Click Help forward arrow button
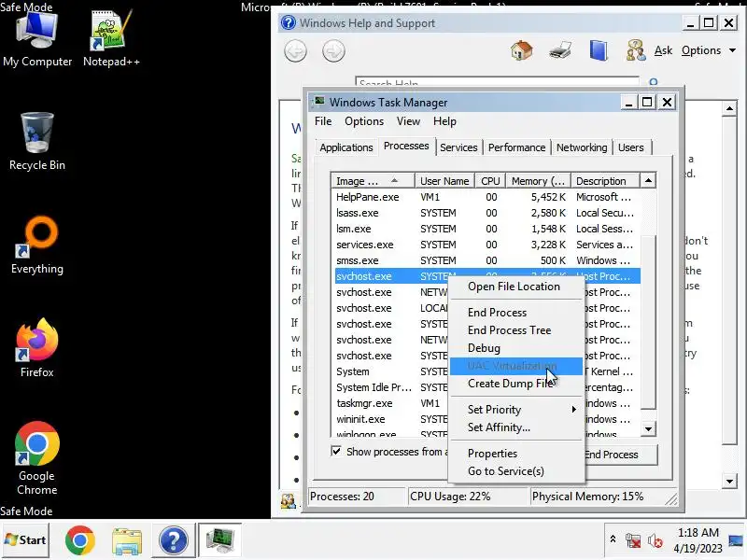The width and height of the screenshot is (747, 560). tap(333, 51)
